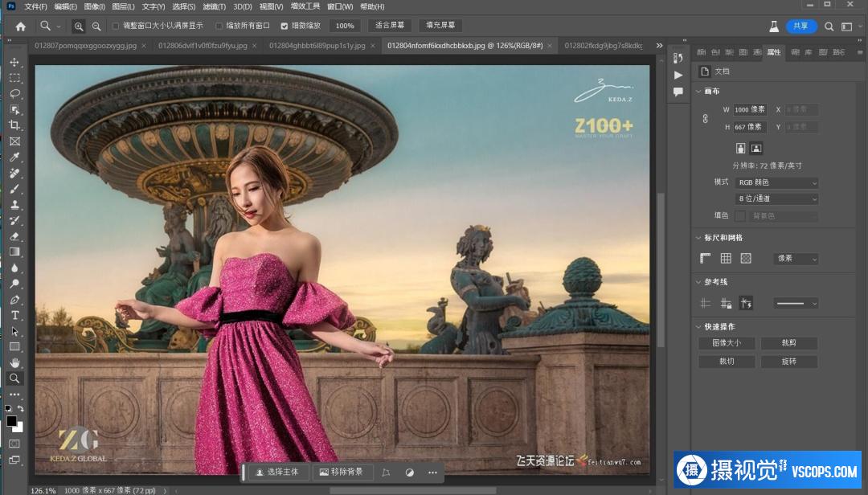Select the Horizontal Type tool

pos(14,315)
